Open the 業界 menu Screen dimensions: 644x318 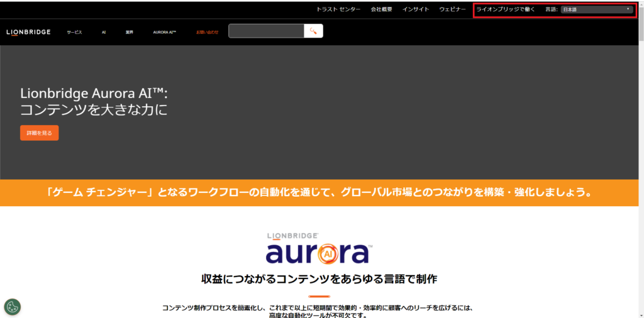[x=130, y=32]
